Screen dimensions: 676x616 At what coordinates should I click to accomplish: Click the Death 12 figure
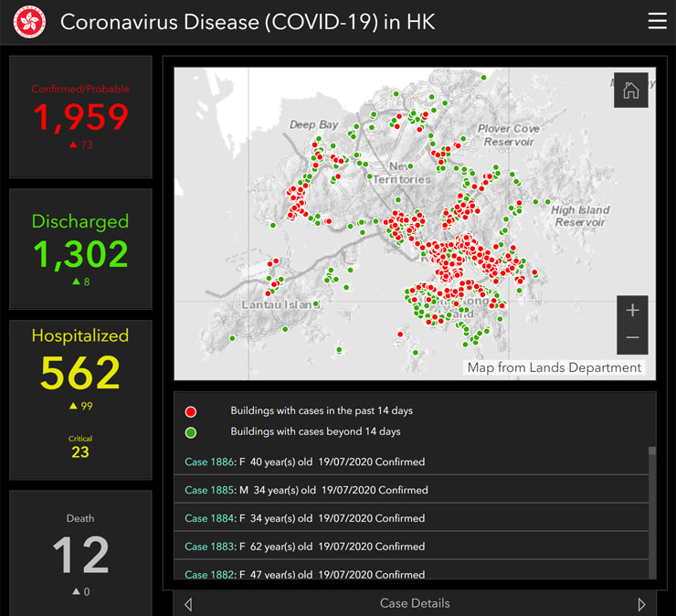80,555
